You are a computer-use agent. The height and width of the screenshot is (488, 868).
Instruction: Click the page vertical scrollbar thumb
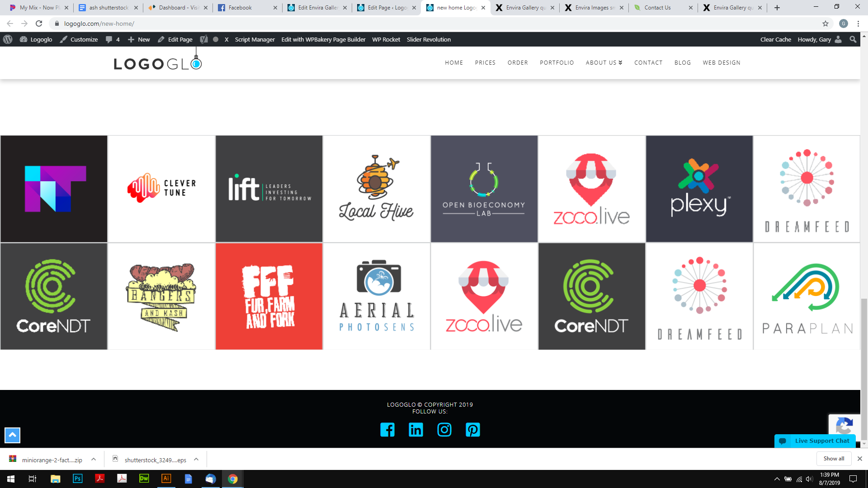(864, 368)
